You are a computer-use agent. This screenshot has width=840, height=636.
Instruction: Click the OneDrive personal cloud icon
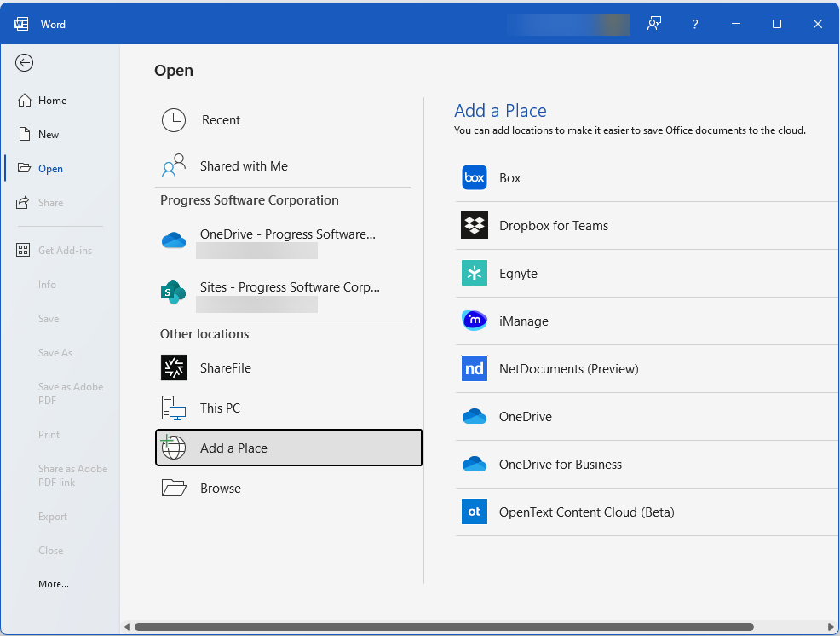pos(475,416)
